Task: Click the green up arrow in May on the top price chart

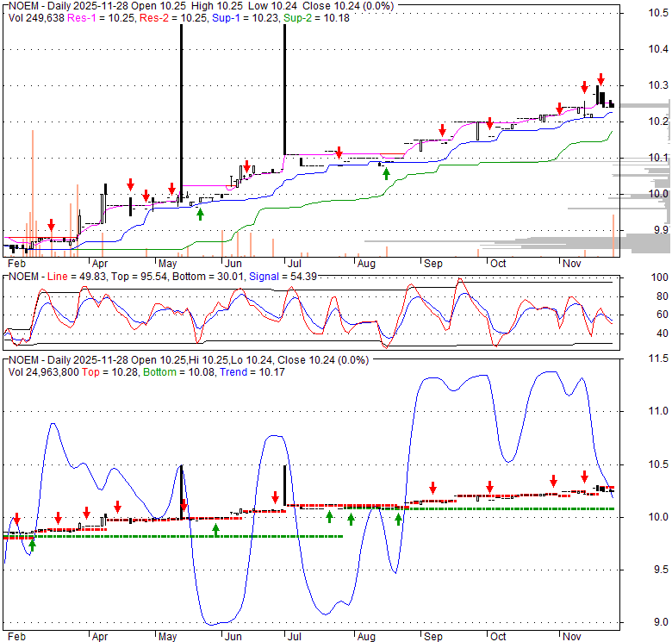Action: (x=200, y=213)
